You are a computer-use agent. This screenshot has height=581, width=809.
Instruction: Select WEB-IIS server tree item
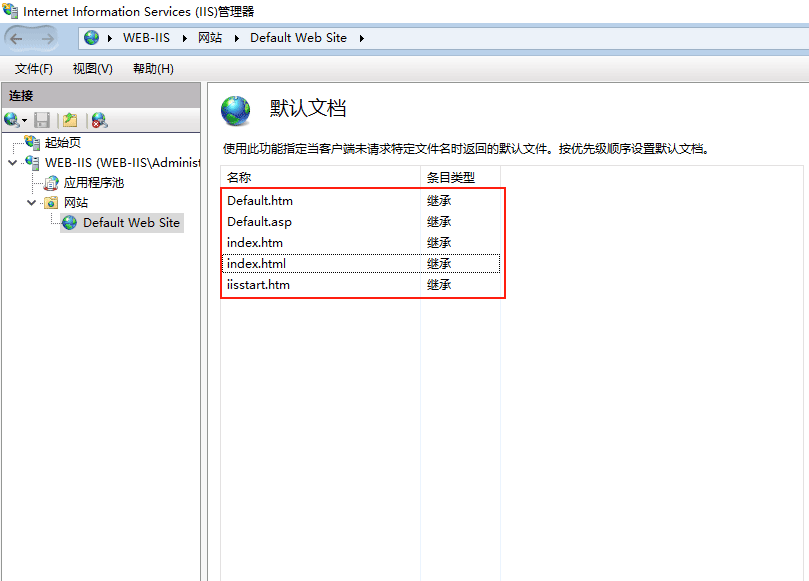tap(122, 163)
